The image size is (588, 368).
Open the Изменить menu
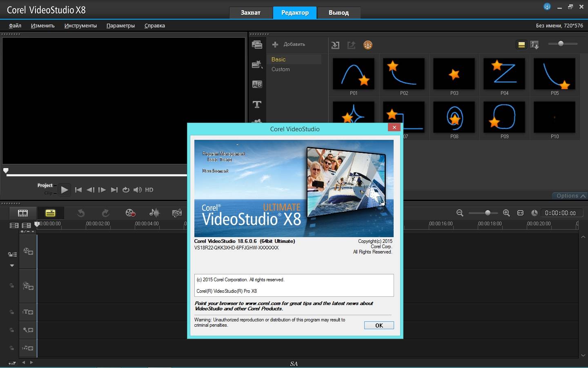[43, 25]
